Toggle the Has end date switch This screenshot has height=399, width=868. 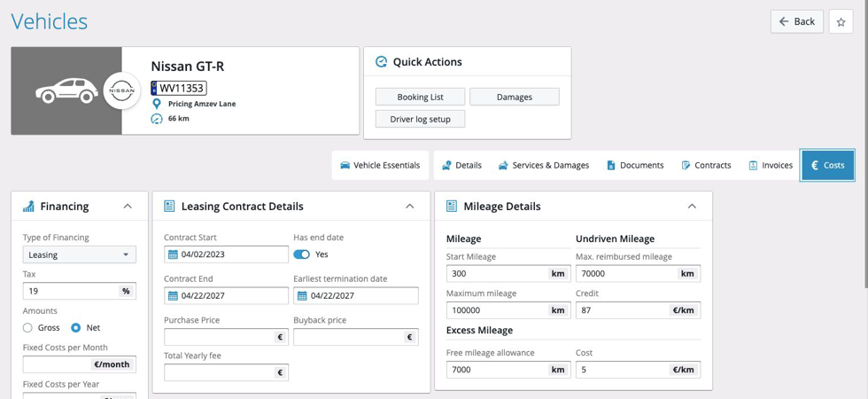tap(302, 254)
